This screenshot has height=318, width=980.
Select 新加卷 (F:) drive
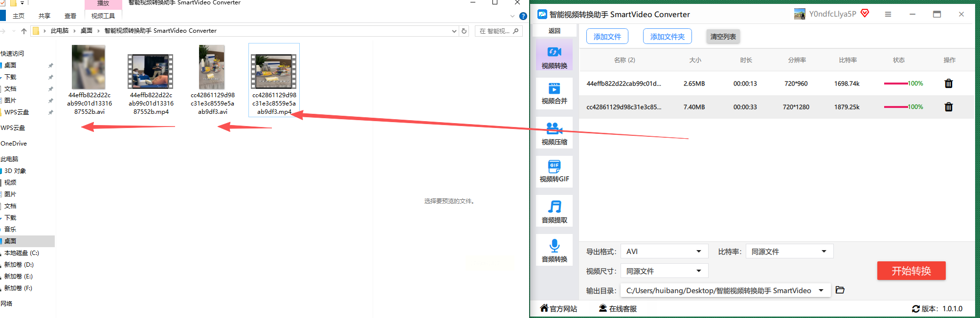click(18, 288)
